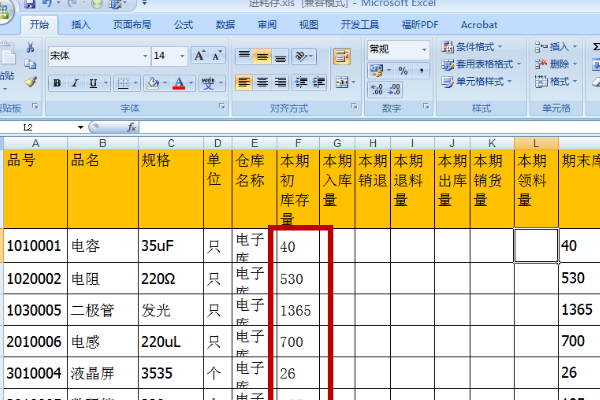
Task: Open the 福昕PDF ribbon tab
Action: click(x=420, y=25)
